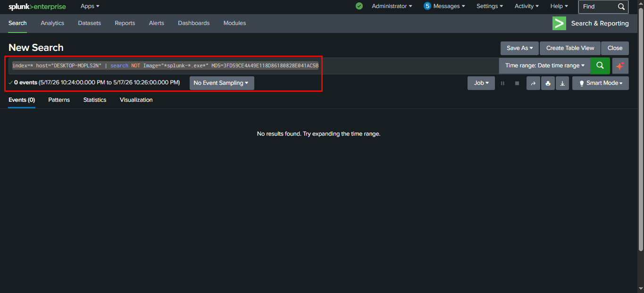Expand the Activity menu
The image size is (644, 293).
coord(527,6)
